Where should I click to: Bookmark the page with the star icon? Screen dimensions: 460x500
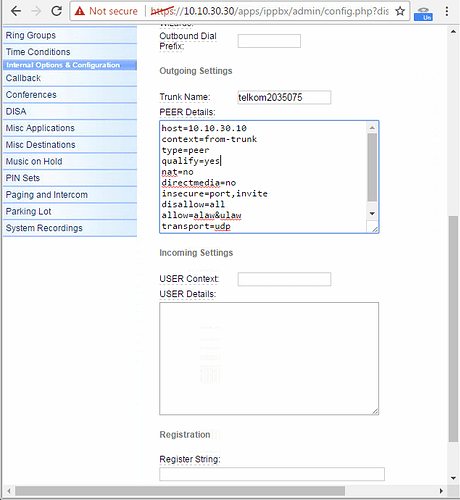pos(400,11)
